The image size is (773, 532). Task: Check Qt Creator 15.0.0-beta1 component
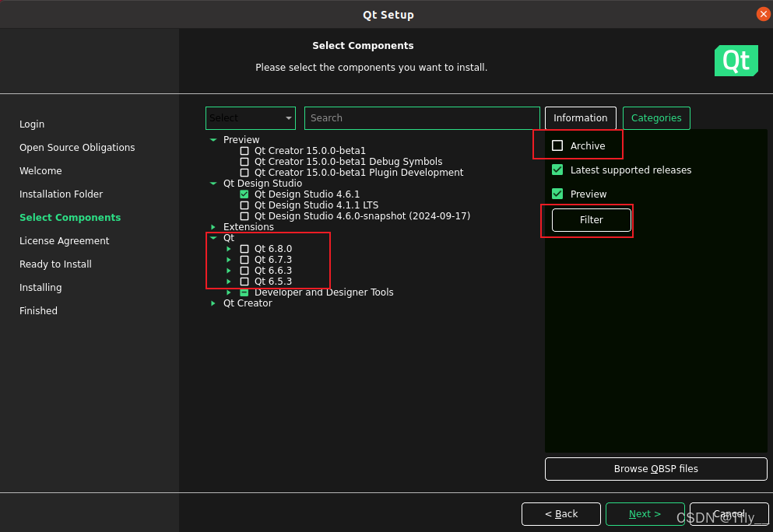244,151
